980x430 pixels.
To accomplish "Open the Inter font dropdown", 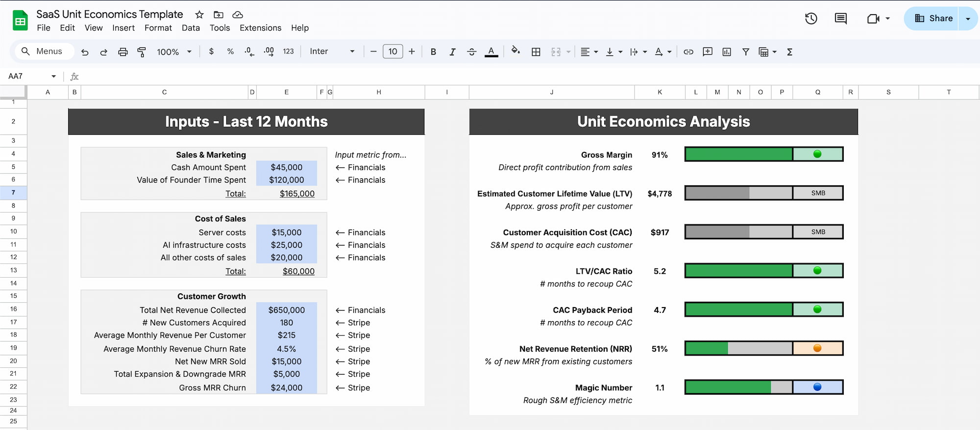I will 332,51.
